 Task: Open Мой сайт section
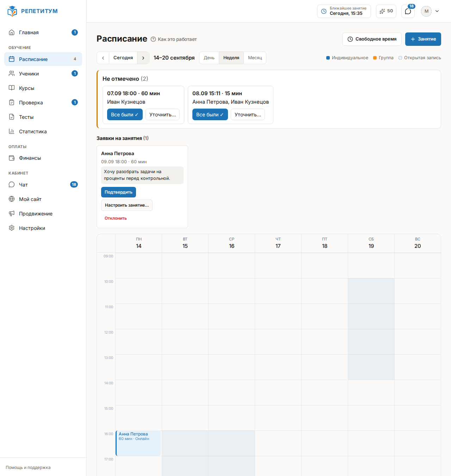[43, 199]
